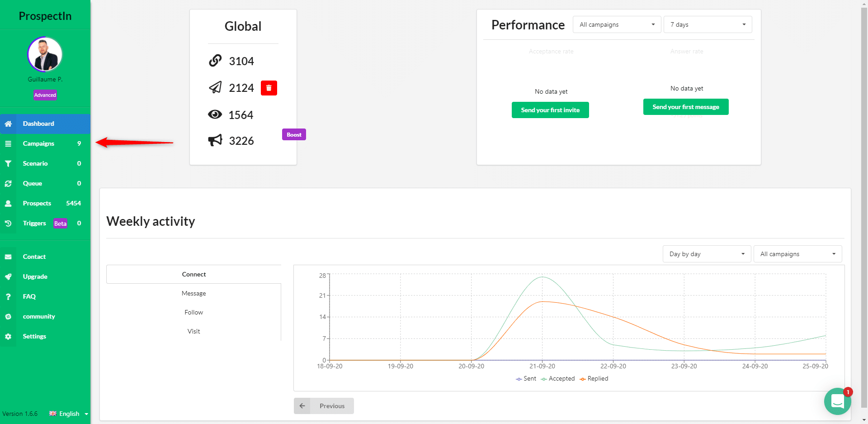The width and height of the screenshot is (868, 424).
Task: Click the megaphone icon beside 3226
Action: pyautogui.click(x=215, y=140)
